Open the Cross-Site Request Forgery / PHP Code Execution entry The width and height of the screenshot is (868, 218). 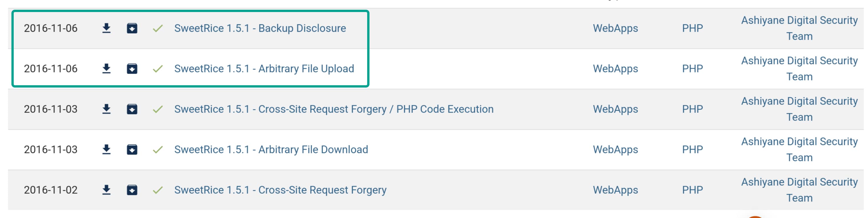pyautogui.click(x=333, y=109)
